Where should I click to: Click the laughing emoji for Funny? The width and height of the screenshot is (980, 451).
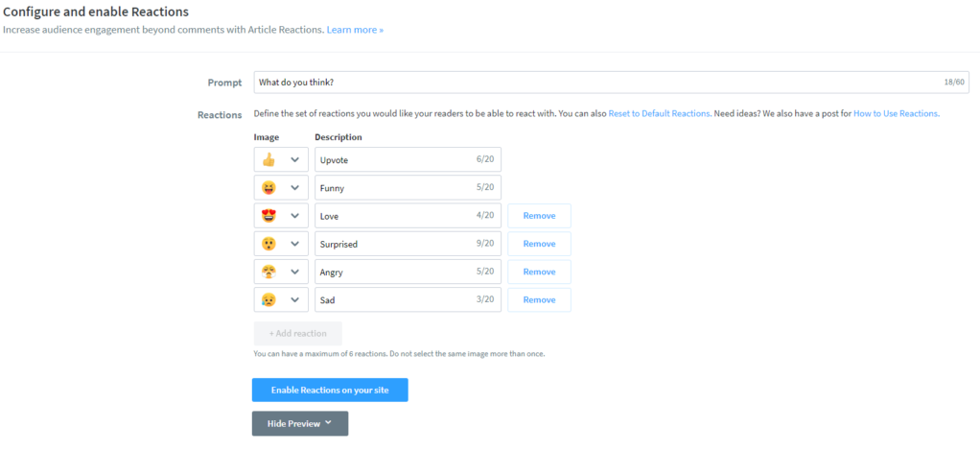tap(268, 188)
